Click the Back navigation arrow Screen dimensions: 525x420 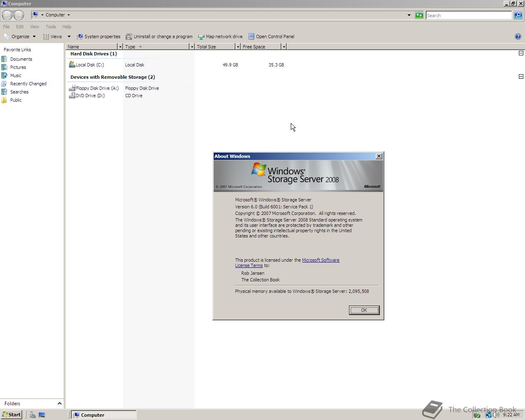[x=7, y=15]
